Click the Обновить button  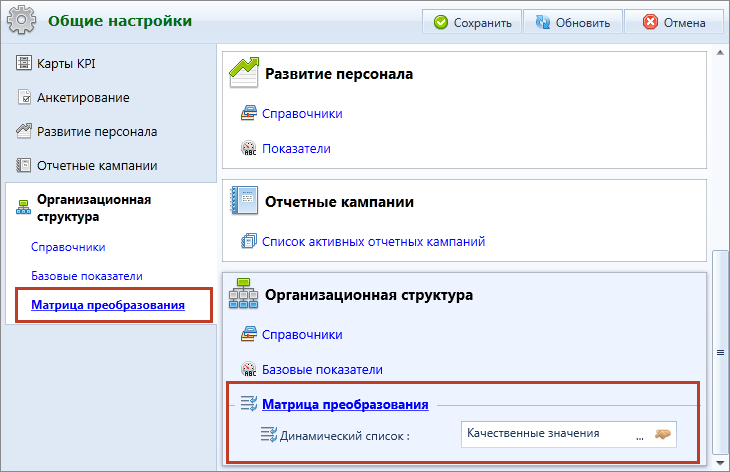(x=573, y=22)
